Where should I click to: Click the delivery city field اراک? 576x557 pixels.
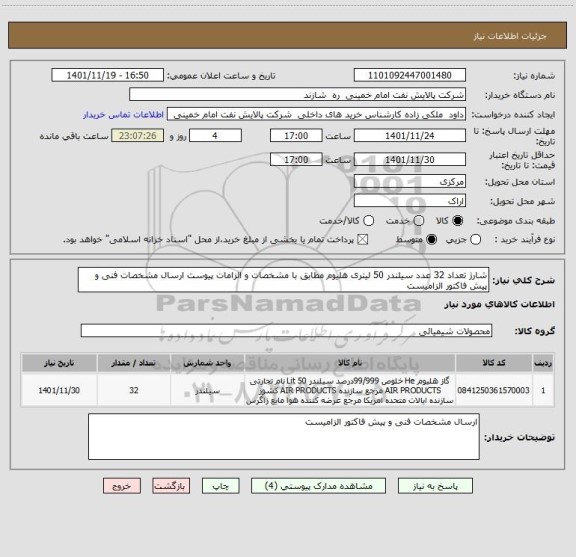pyautogui.click(x=410, y=201)
